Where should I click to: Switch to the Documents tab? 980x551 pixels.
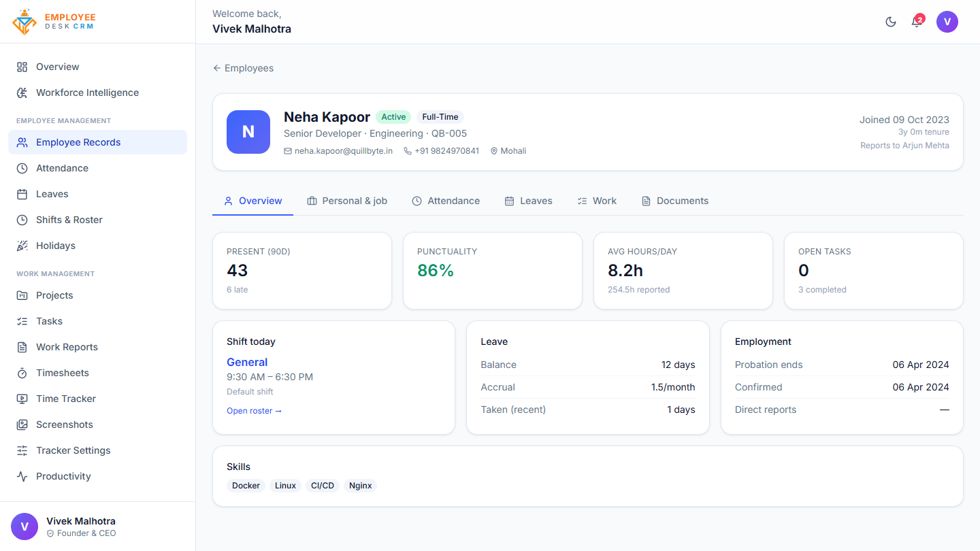pos(675,201)
